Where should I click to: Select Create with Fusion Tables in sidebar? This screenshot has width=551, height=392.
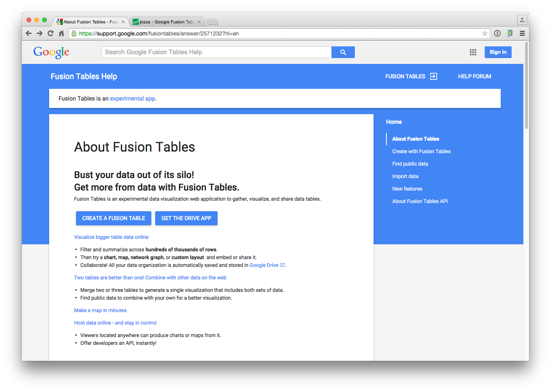pyautogui.click(x=421, y=151)
